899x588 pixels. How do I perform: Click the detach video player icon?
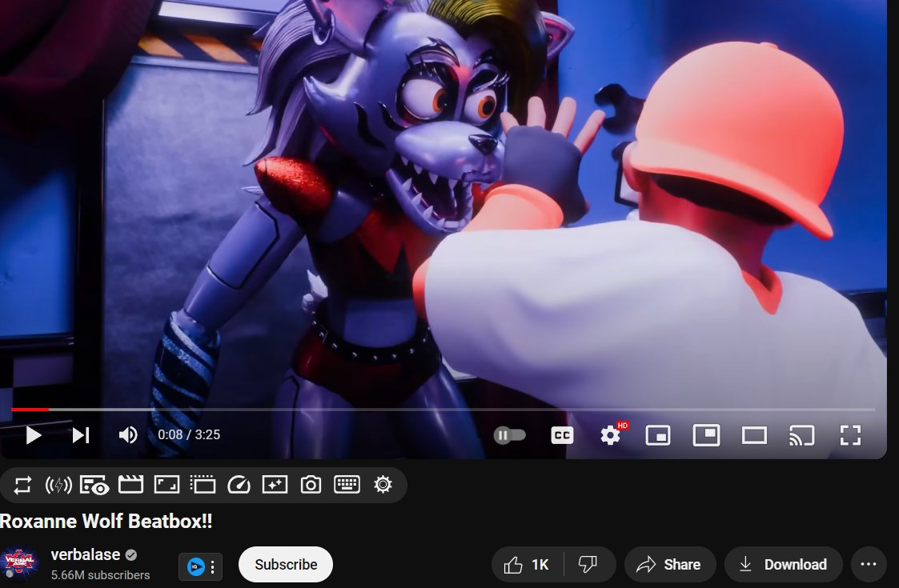[203, 485]
